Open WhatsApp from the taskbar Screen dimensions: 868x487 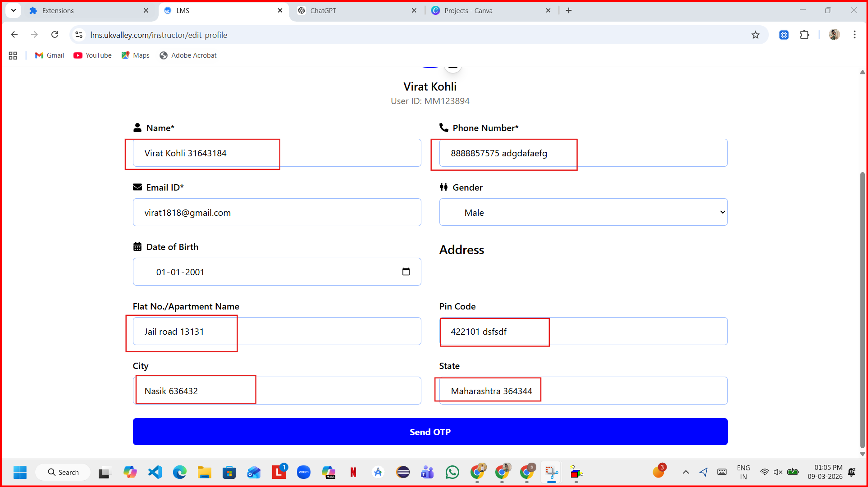pyautogui.click(x=452, y=472)
